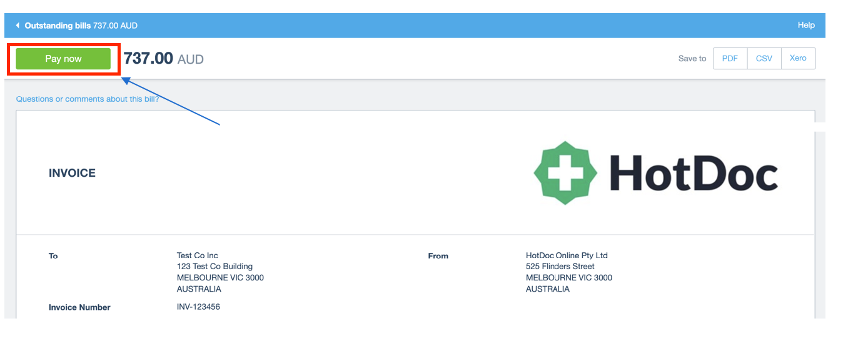Select the 525 Flinders Street address line

560,267
